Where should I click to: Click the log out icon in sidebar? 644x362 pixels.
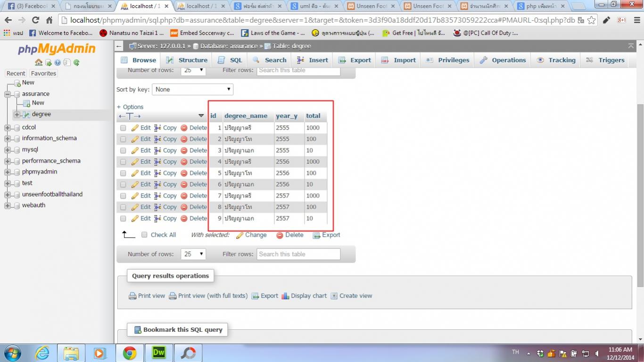click(x=48, y=63)
